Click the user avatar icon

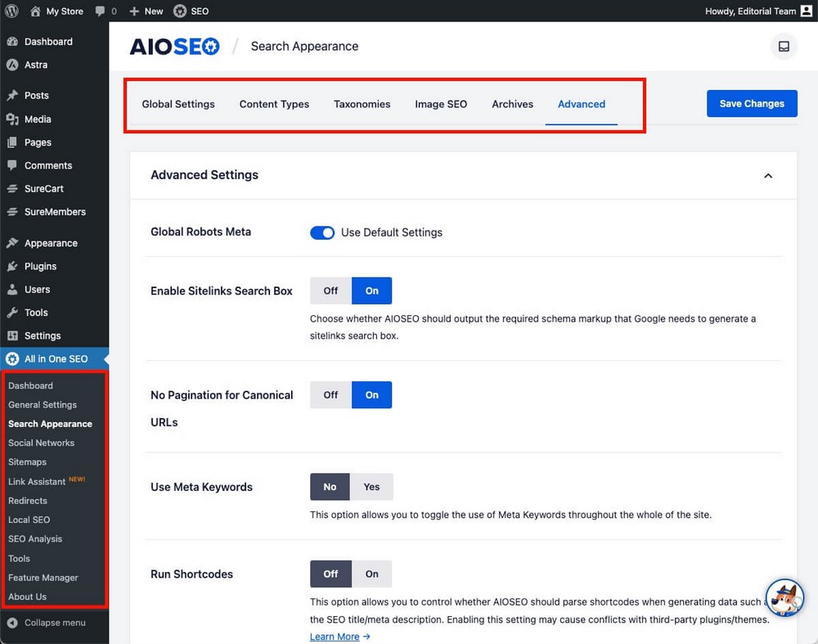[807, 11]
